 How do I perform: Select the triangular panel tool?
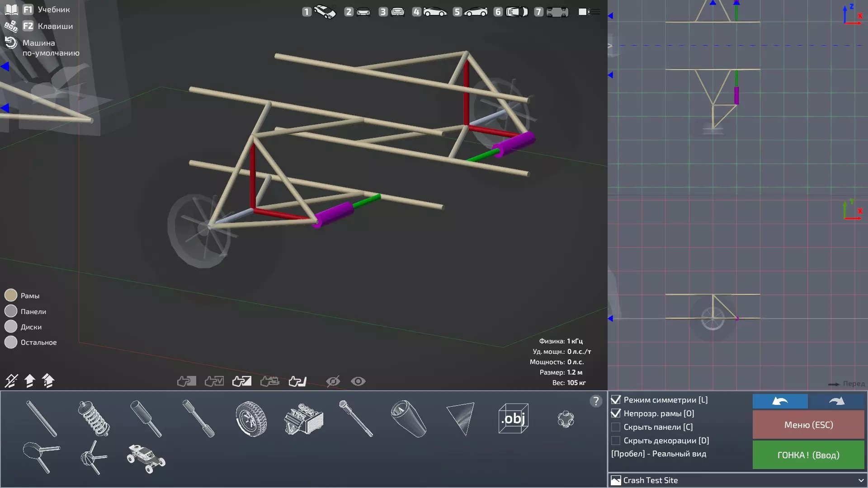click(x=461, y=418)
